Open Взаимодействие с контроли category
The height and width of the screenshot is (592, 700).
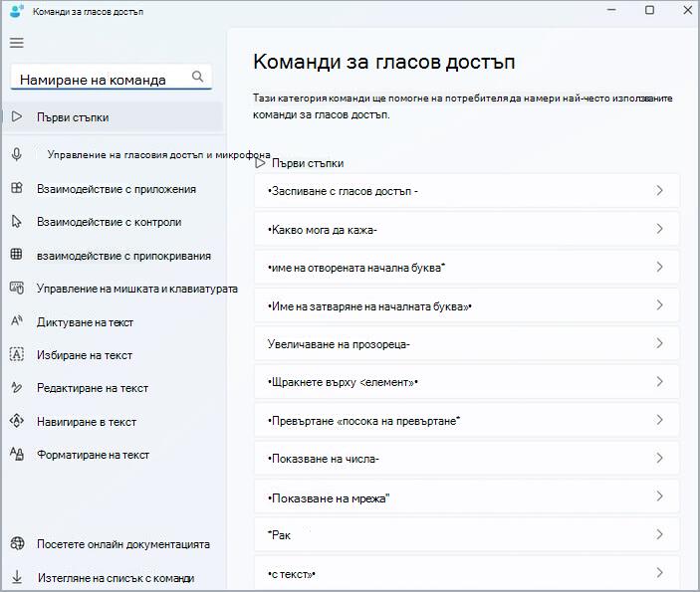[x=109, y=222]
